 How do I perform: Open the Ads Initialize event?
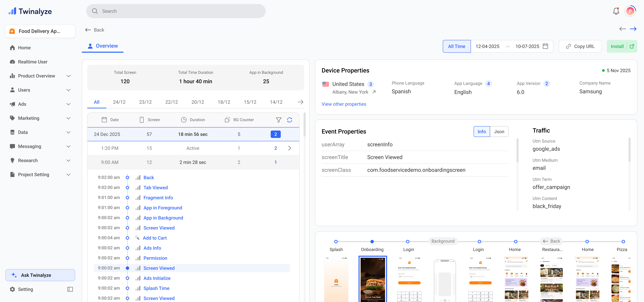[x=157, y=278]
